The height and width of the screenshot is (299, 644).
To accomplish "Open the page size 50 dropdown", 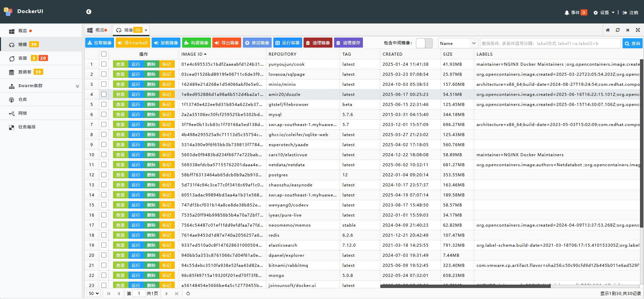I will 94,294.
